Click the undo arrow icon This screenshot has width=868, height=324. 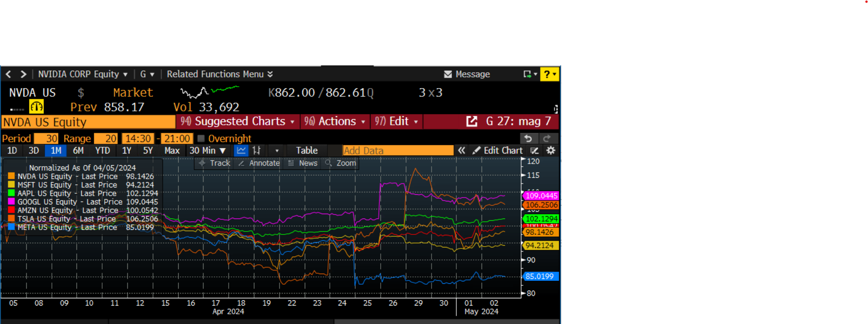point(528,139)
